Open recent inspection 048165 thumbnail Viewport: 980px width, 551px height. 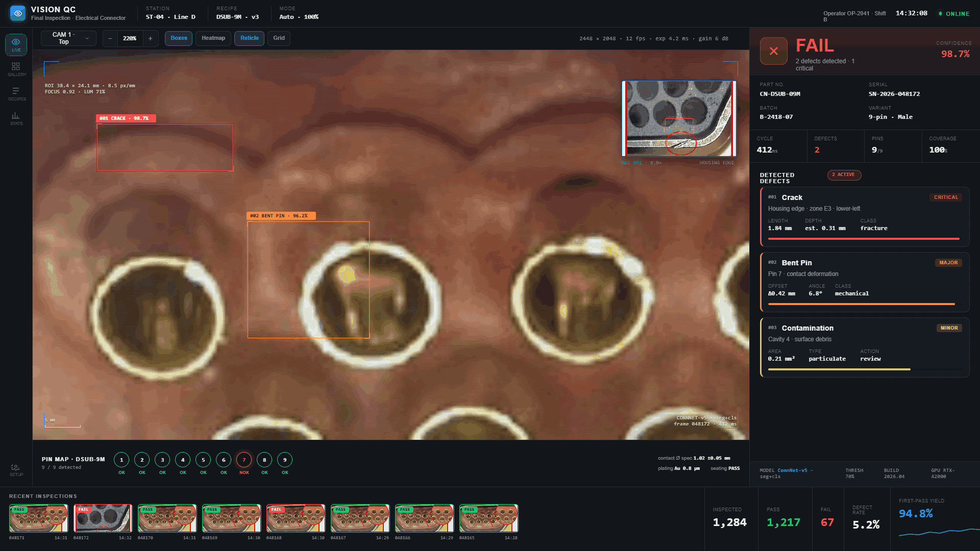[x=488, y=518]
